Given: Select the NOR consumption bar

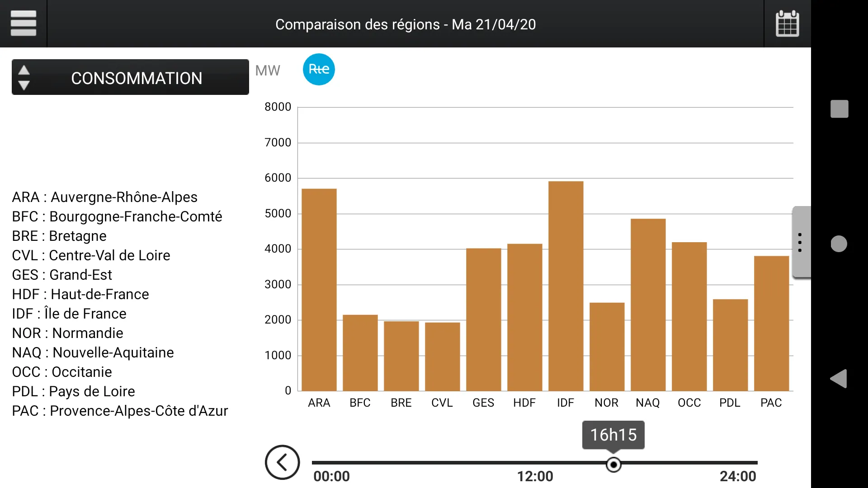Looking at the screenshot, I should point(607,347).
